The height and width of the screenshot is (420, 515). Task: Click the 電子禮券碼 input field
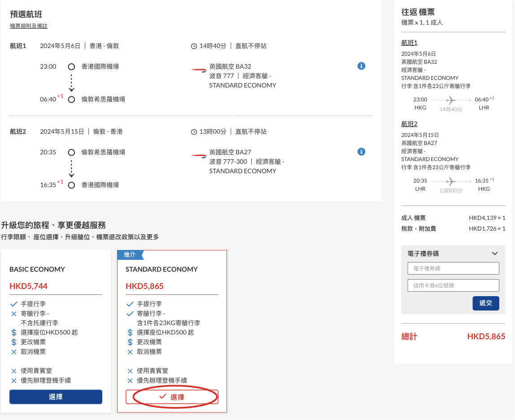tap(453, 268)
